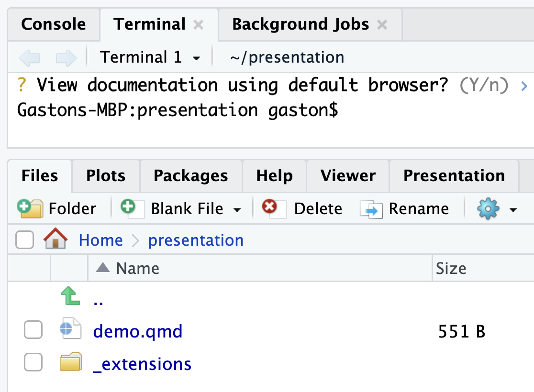This screenshot has width=534, height=392.
Task: Check the _extensions folder checkbox
Action: pyautogui.click(x=33, y=362)
